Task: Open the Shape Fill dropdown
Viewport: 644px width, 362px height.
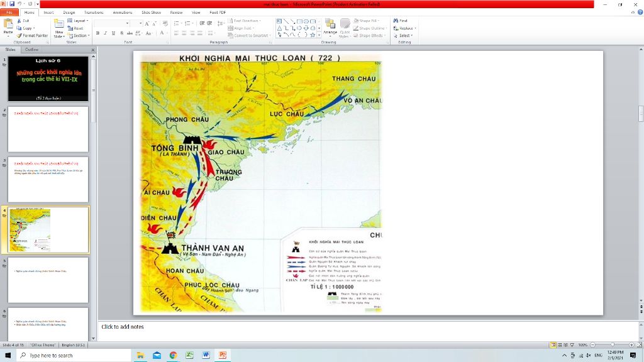Action: click(x=367, y=21)
